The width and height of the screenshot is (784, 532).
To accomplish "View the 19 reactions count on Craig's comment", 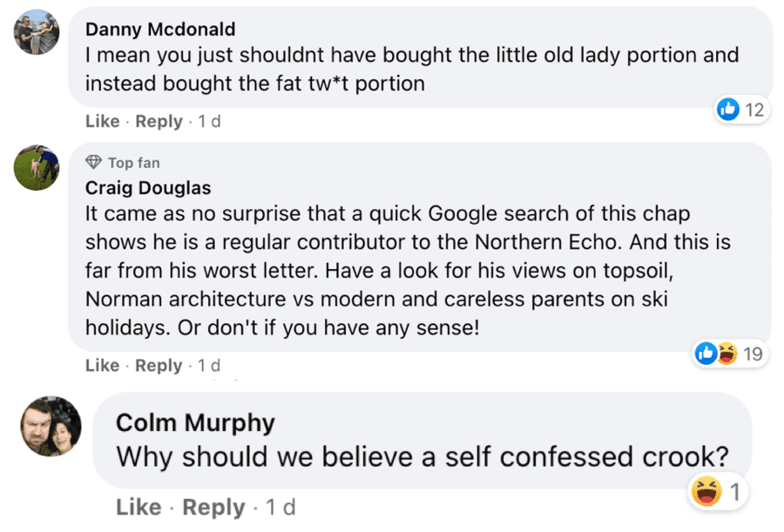I will tap(754, 353).
